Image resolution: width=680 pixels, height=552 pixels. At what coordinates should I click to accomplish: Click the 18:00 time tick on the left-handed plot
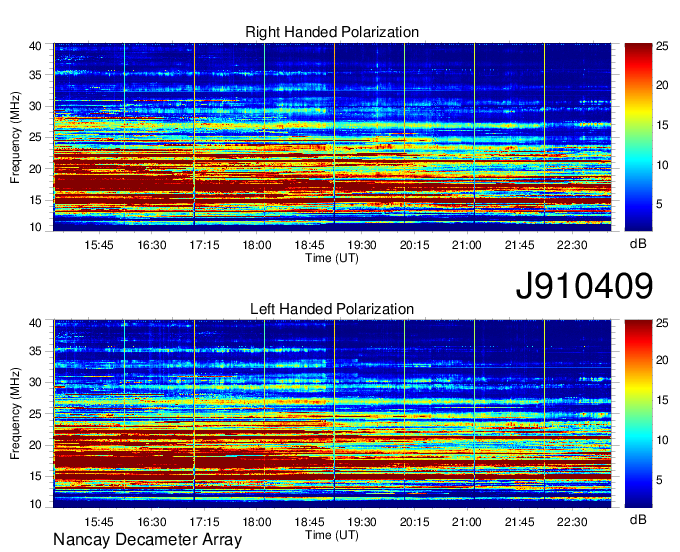[x=257, y=522]
